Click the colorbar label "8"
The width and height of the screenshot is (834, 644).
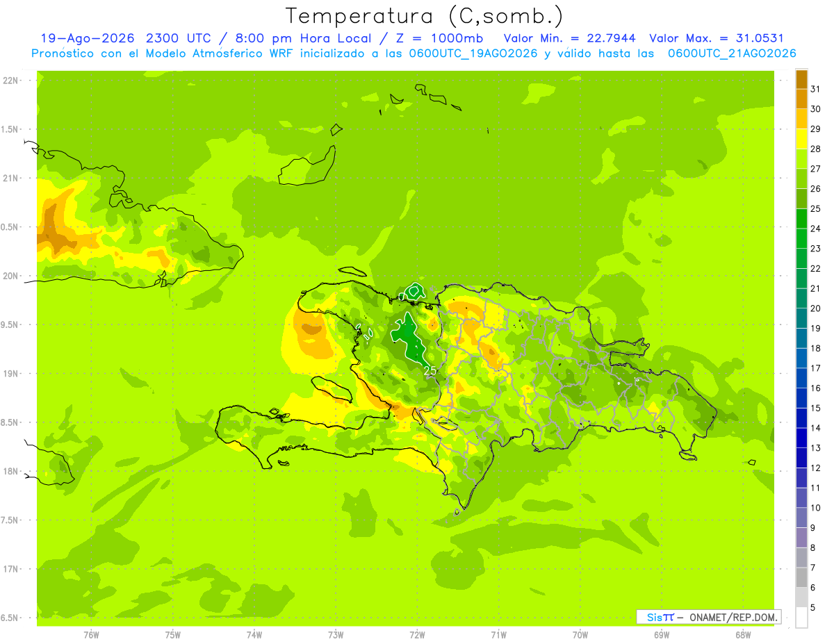812,547
